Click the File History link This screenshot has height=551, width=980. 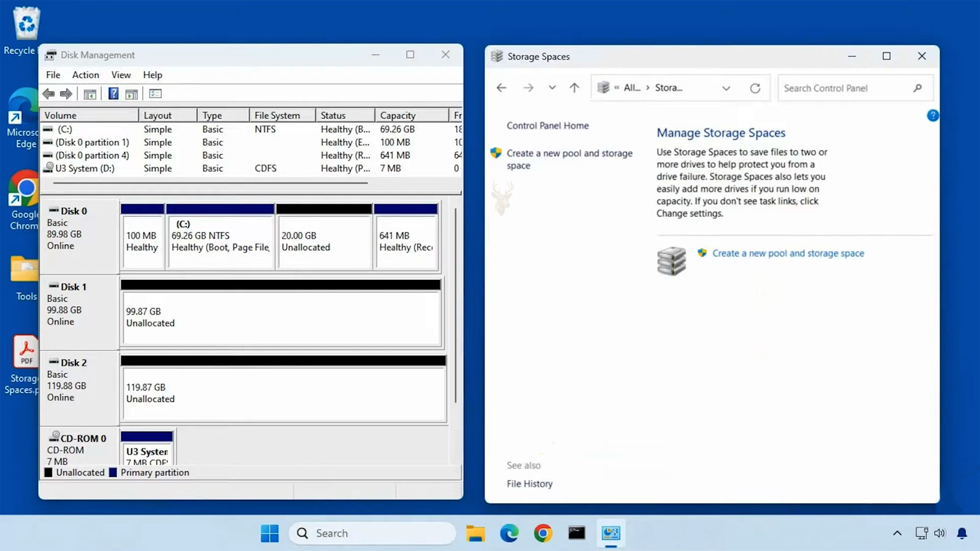pyautogui.click(x=529, y=484)
